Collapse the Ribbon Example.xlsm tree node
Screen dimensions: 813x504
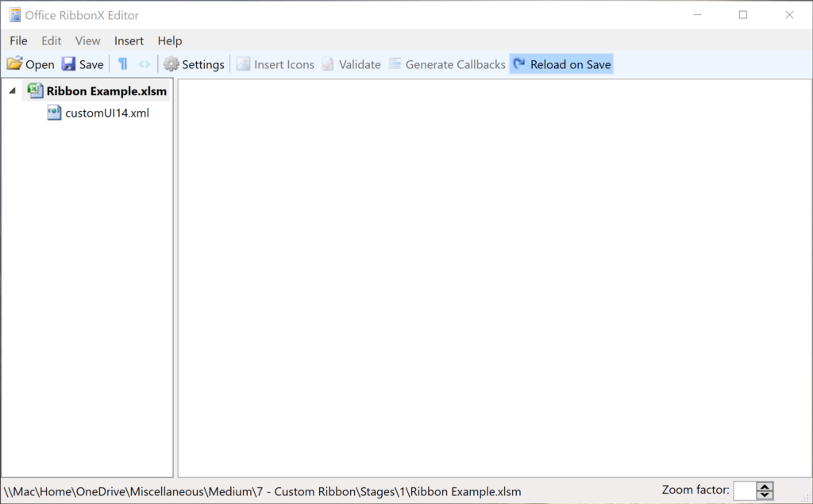(x=12, y=90)
